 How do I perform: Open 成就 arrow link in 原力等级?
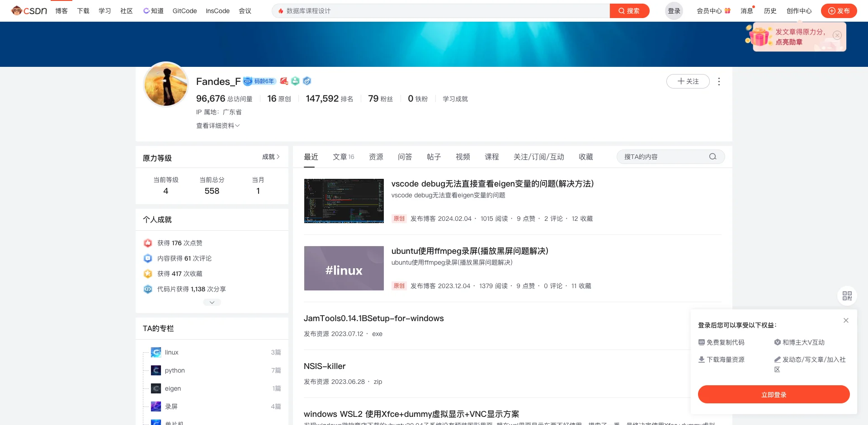pos(271,157)
